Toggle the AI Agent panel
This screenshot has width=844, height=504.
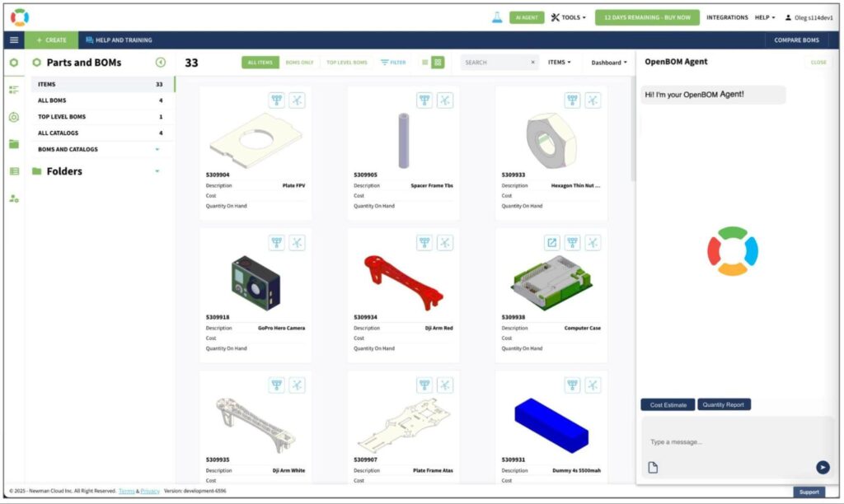(527, 17)
